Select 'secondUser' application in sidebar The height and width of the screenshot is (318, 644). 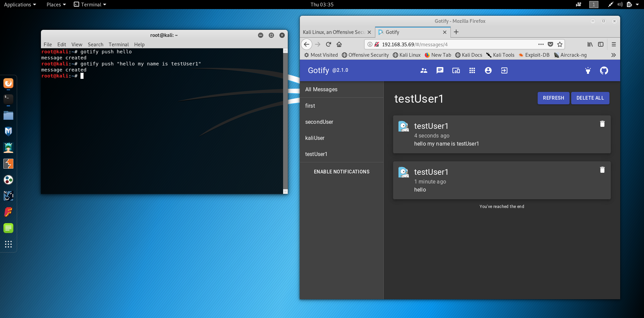341,122
